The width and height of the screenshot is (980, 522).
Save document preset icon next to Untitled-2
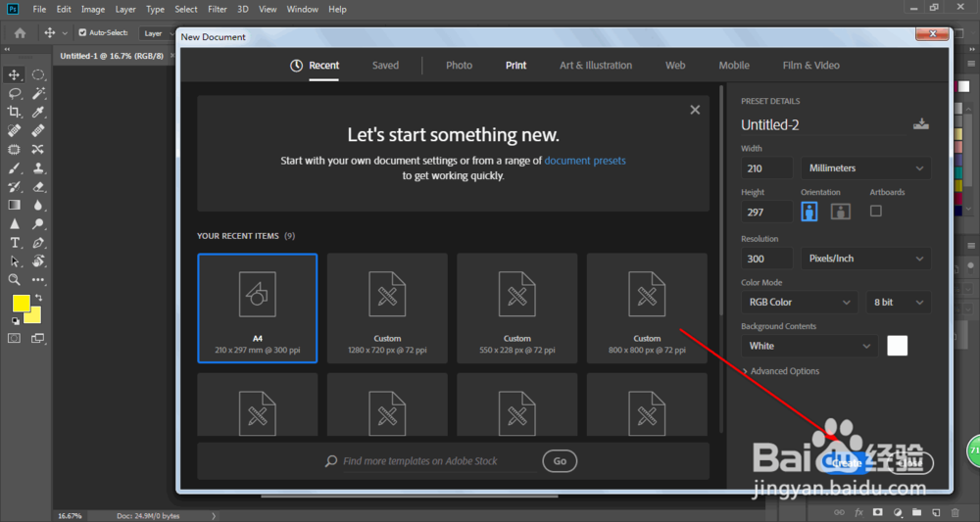point(920,123)
